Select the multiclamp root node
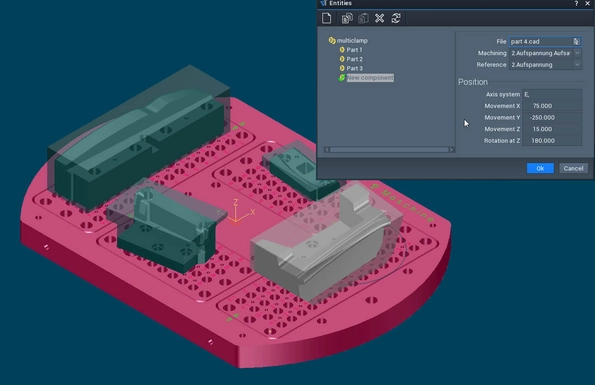Viewport: 595px width, 385px height. tap(352, 41)
